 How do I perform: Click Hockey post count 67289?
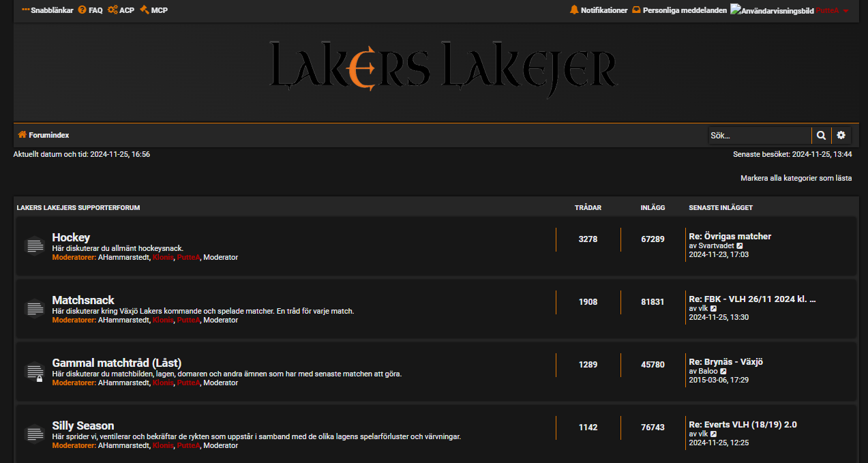click(653, 239)
